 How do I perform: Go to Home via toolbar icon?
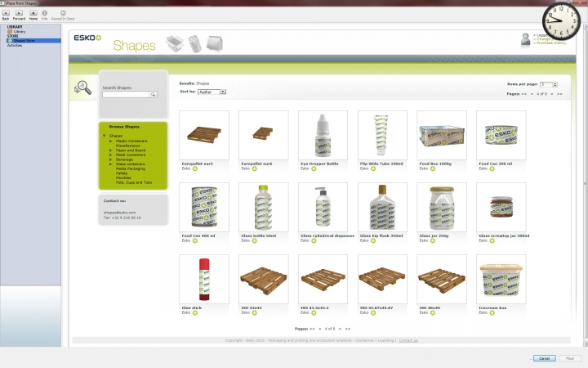33,13
